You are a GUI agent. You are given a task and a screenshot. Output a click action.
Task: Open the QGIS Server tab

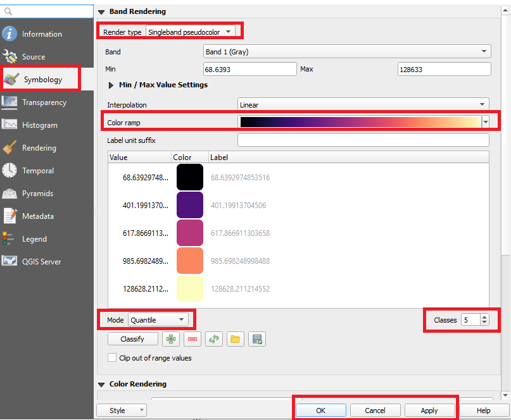[47, 262]
